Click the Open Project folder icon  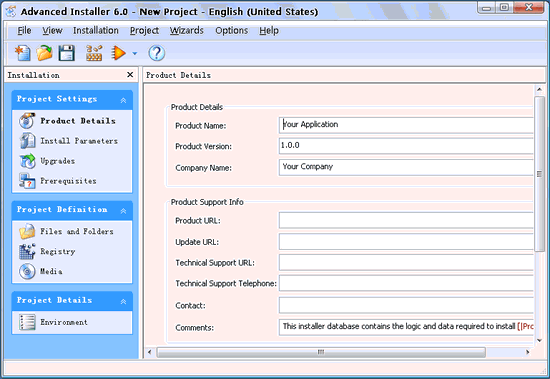[45, 53]
